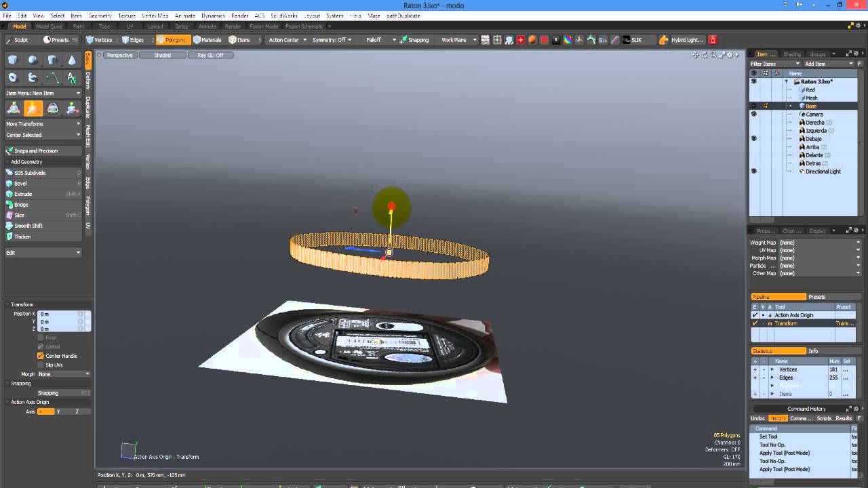Add a sphere primitive from the toolbox

tap(33, 60)
